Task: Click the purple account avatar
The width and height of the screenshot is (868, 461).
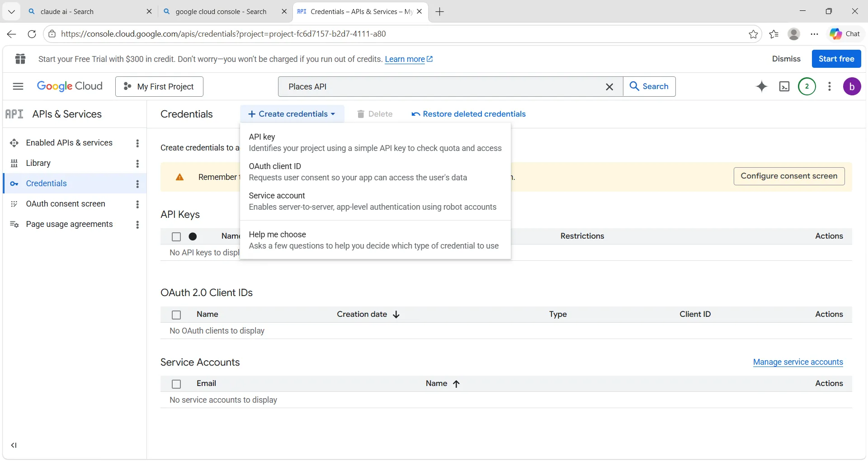Action: point(852,86)
